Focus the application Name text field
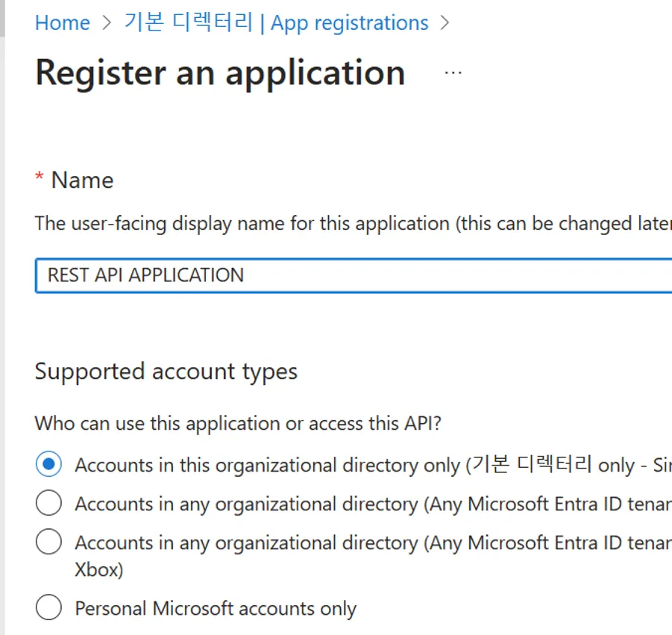 (351, 275)
